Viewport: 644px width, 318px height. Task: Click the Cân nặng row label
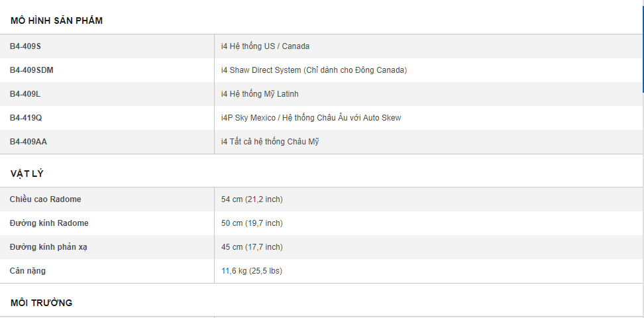pyautogui.click(x=28, y=271)
